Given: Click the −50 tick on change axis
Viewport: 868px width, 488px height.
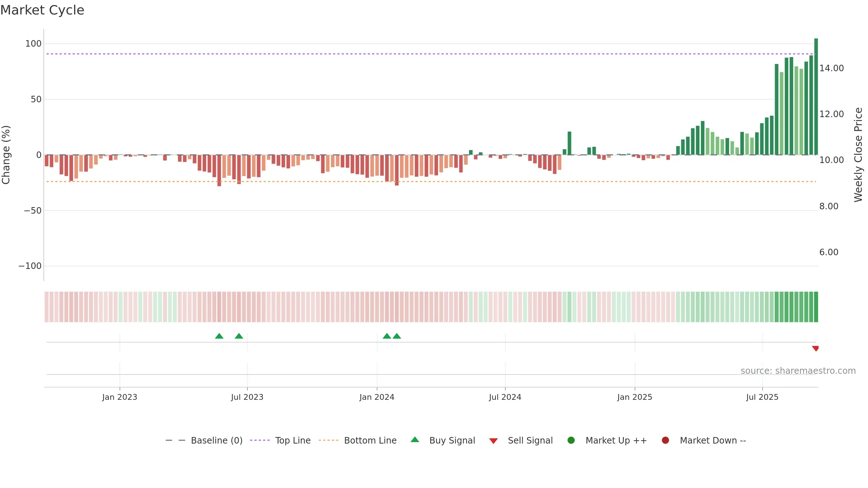Looking at the screenshot, I should pos(33,210).
